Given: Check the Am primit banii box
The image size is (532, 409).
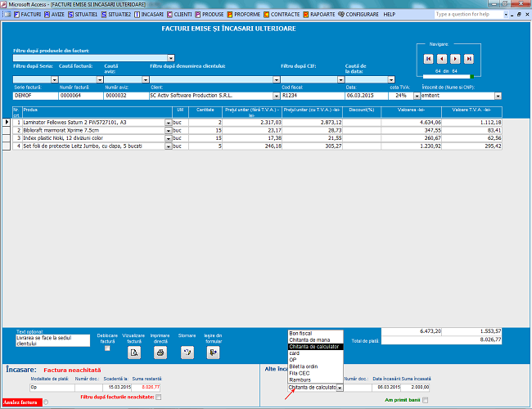Looking at the screenshot, I should pyautogui.click(x=425, y=400).
